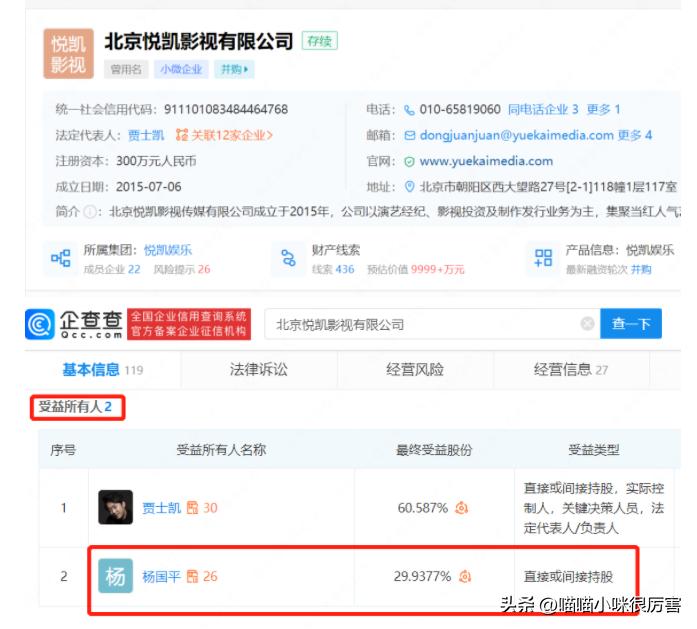Click the 存续 status badge
The height and width of the screenshot is (629, 697).
320,41
